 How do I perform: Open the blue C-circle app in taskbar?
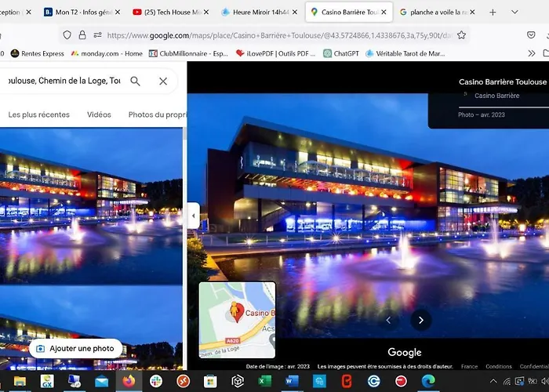(373, 381)
